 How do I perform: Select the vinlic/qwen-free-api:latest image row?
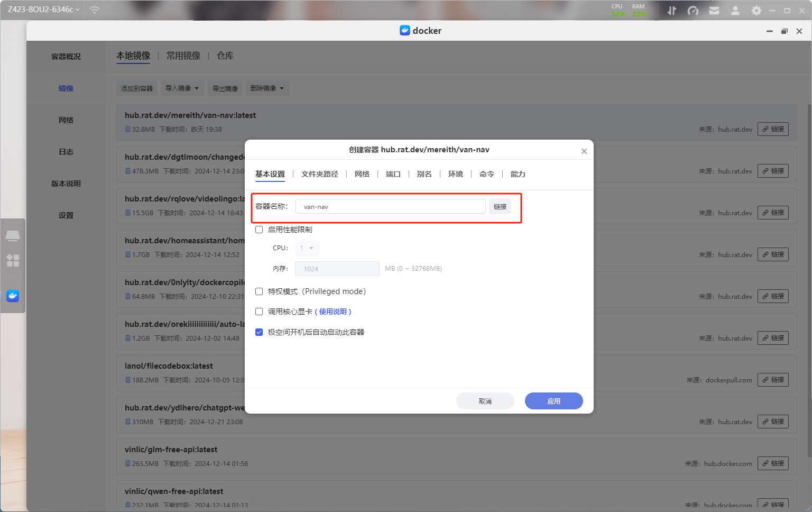(x=456, y=495)
